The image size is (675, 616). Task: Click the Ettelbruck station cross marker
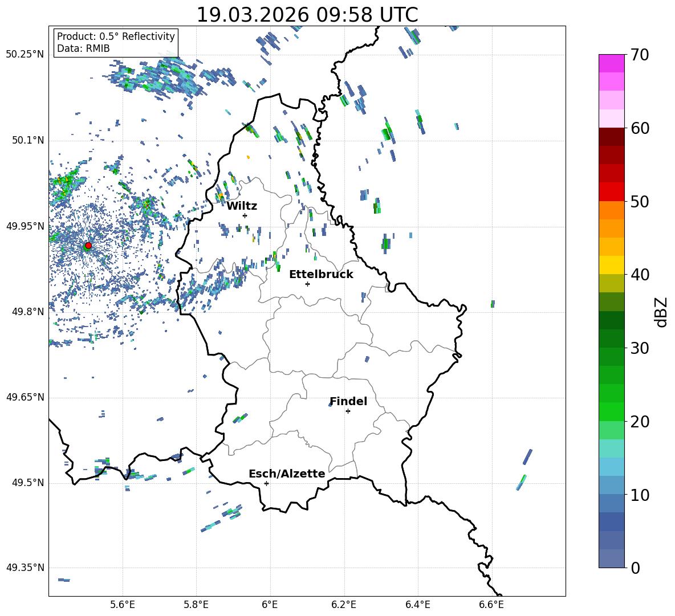(307, 284)
